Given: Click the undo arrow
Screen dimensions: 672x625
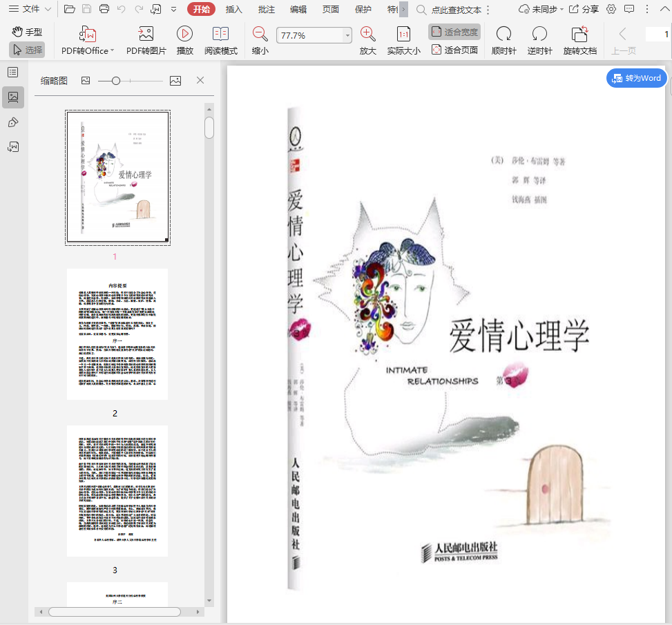Looking at the screenshot, I should pos(122,9).
